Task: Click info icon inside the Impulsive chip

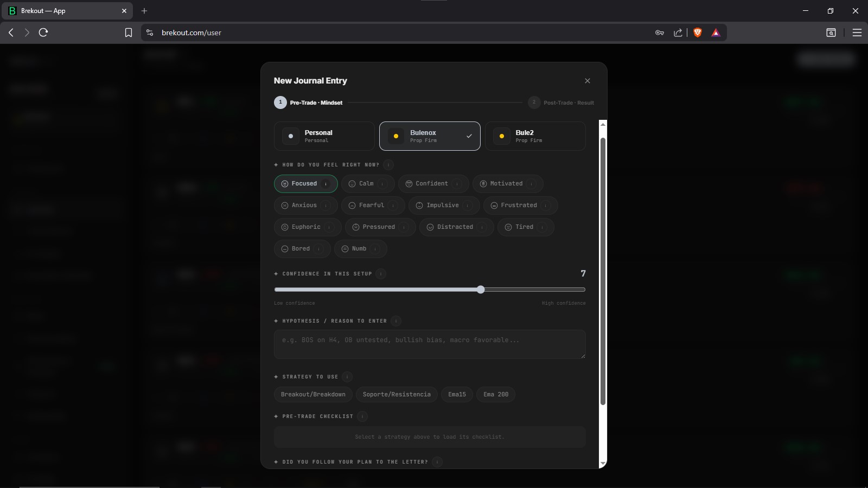Action: (468, 206)
